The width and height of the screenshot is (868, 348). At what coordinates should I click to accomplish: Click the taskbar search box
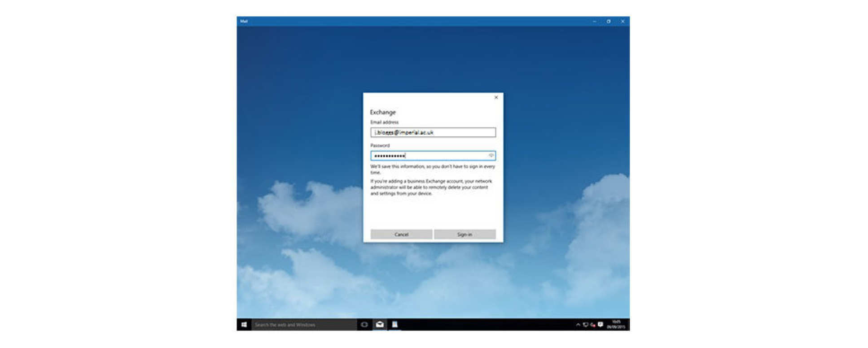304,325
